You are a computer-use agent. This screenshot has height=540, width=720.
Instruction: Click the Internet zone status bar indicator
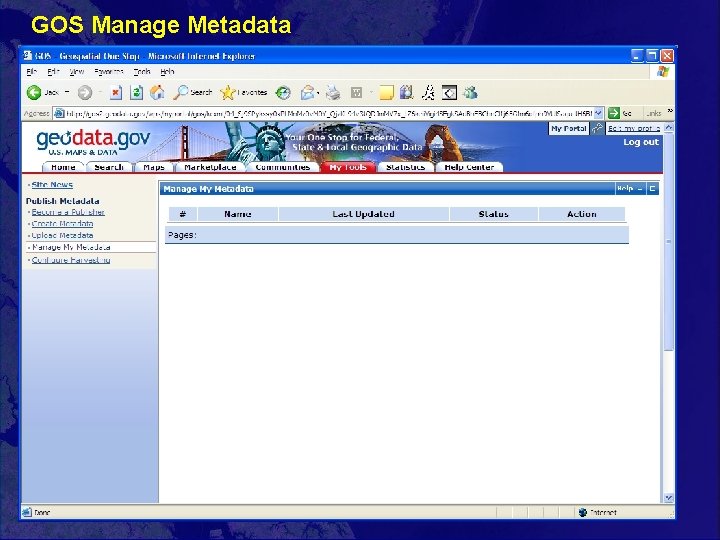[597, 512]
